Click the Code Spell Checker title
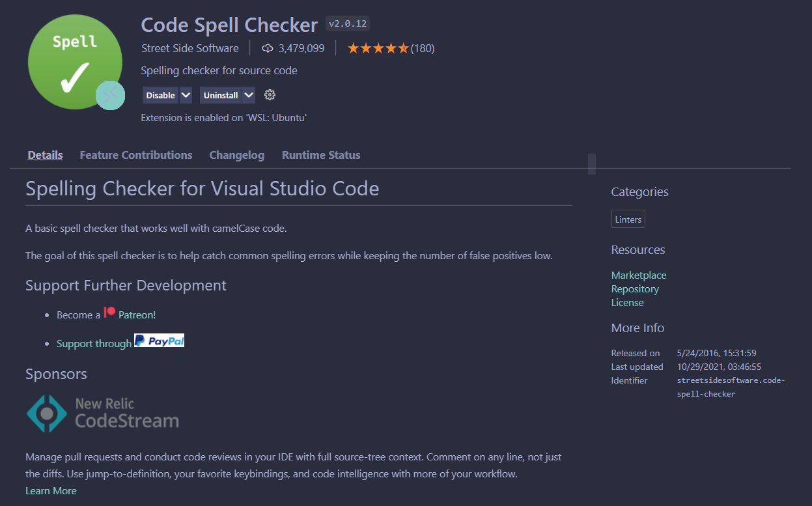The image size is (812, 506). coord(229,25)
